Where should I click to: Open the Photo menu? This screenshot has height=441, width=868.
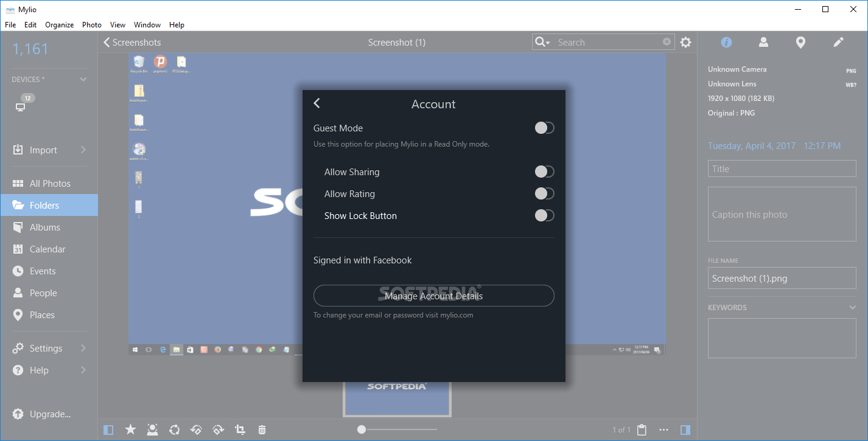pyautogui.click(x=92, y=25)
